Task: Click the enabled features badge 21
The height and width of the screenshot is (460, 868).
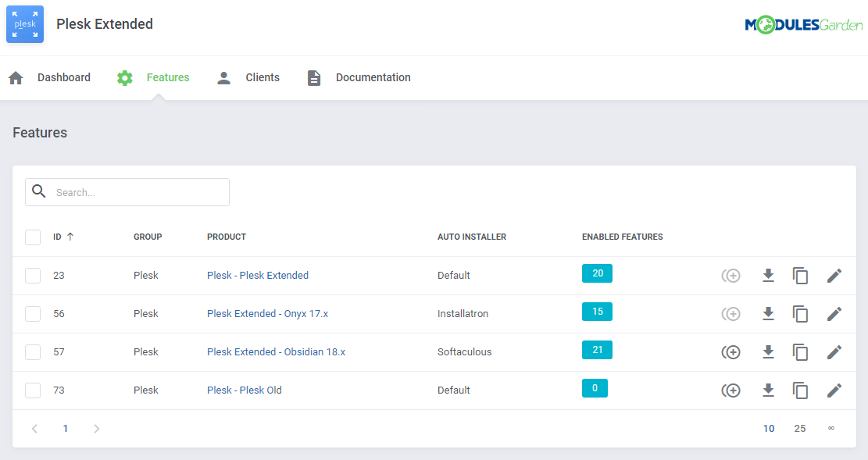Action: tap(598, 350)
